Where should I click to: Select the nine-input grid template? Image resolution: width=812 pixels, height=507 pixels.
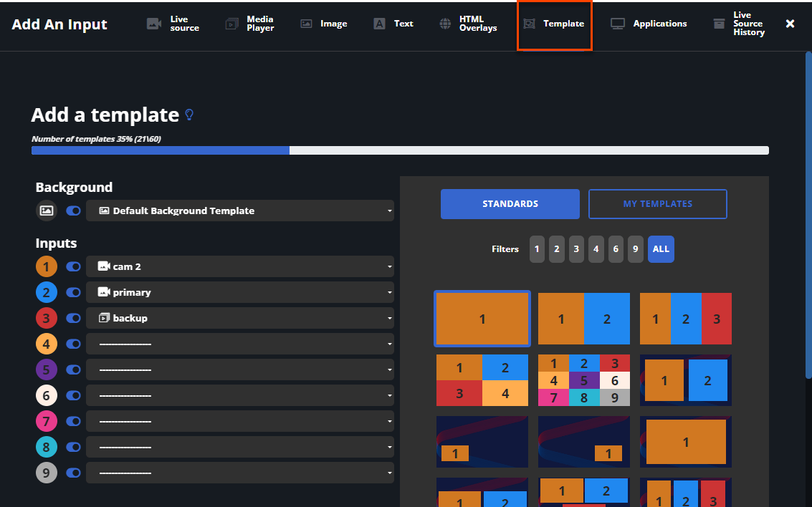pyautogui.click(x=584, y=380)
